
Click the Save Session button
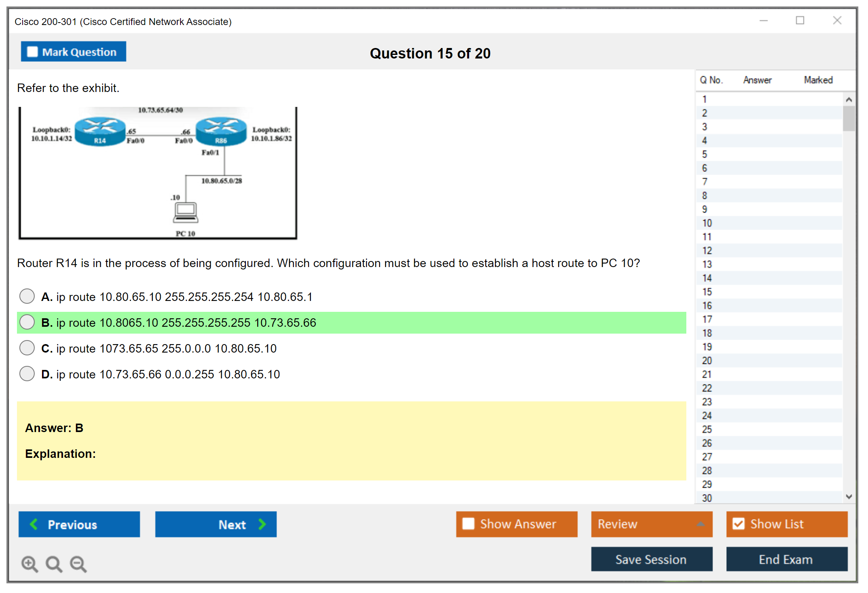651,559
